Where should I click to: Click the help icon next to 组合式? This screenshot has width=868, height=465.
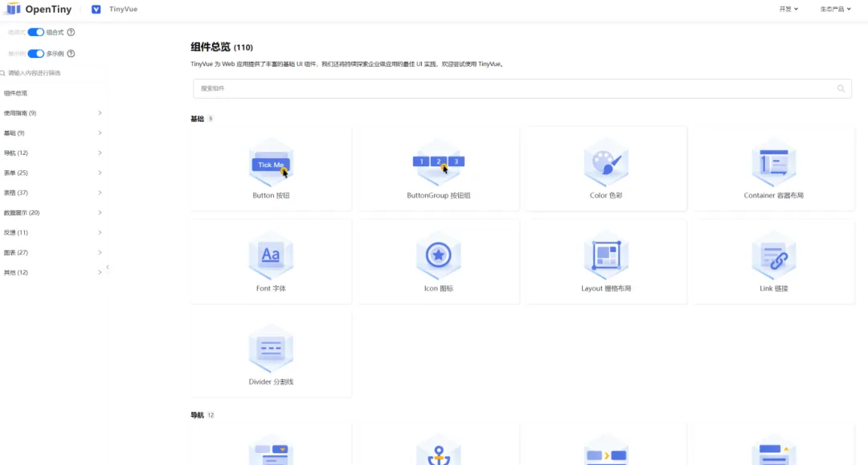tap(71, 32)
